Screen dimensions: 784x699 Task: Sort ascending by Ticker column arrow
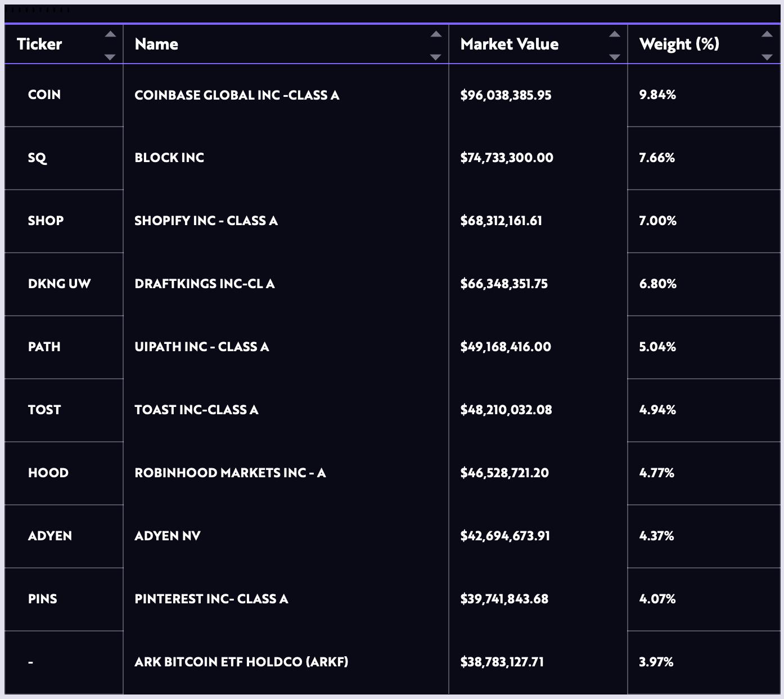(110, 34)
